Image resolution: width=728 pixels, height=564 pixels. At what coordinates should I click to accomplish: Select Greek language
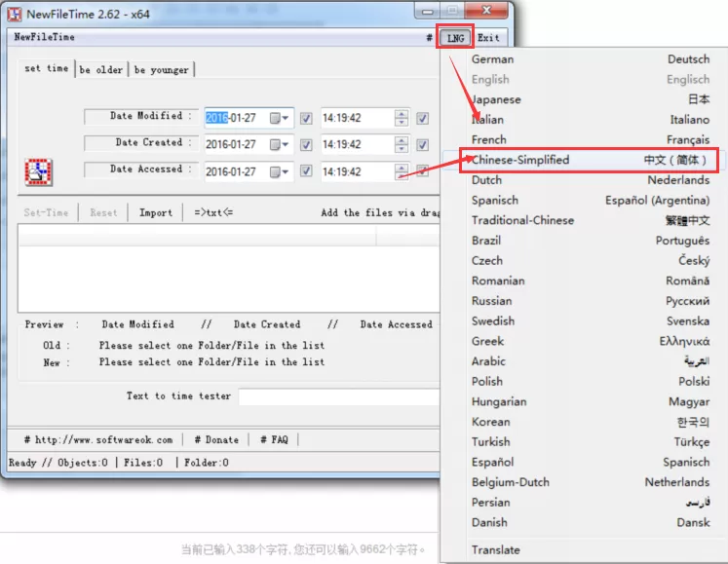point(584,341)
